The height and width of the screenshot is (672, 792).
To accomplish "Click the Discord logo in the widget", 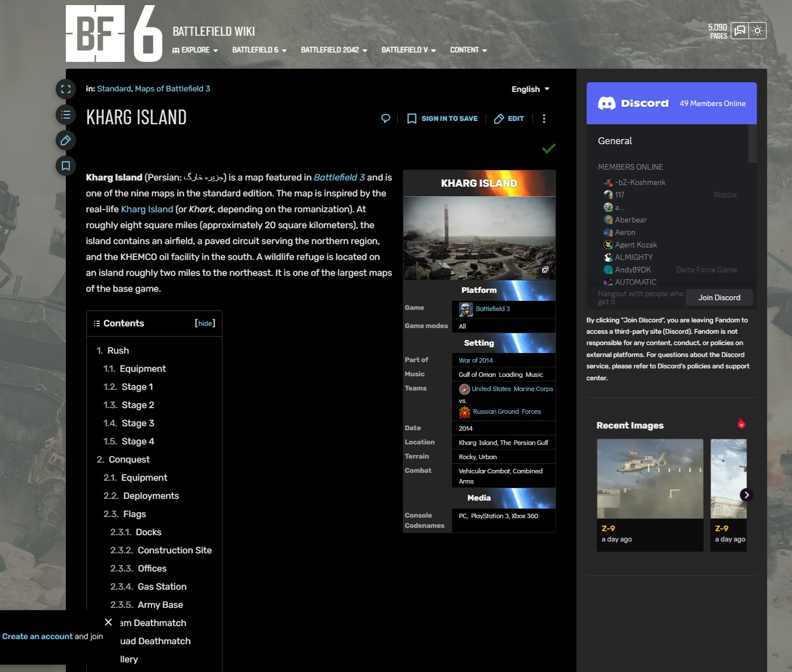I will tap(633, 103).
